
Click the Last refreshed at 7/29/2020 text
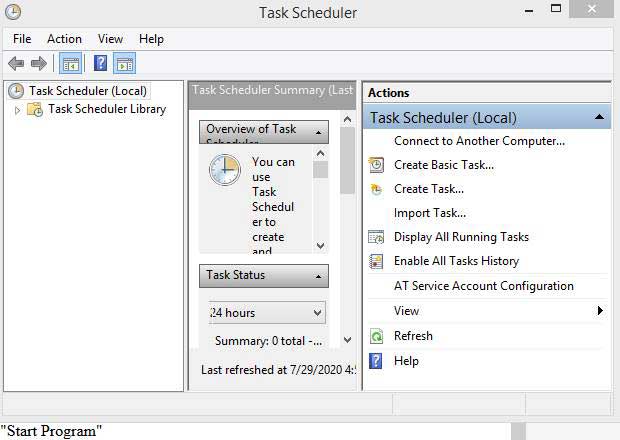pos(278,370)
